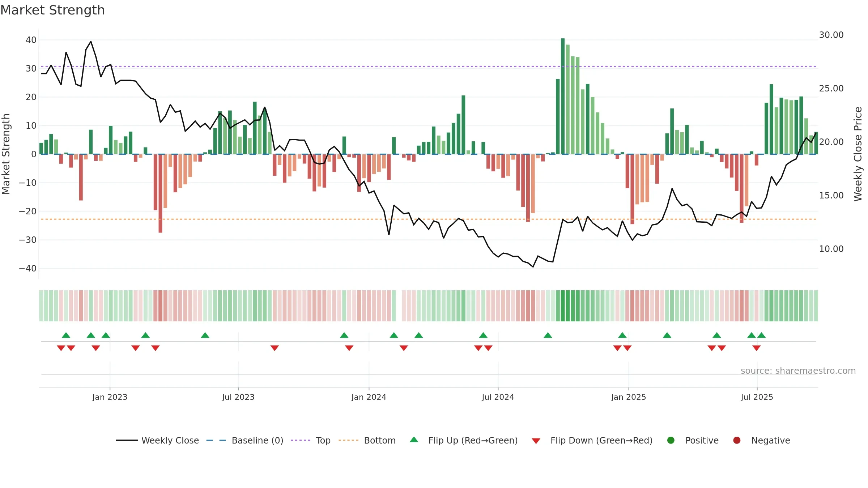The width and height of the screenshot is (868, 488).
Task: Click the red flip-down marker nearest Jul 2025
Action: [x=757, y=348]
